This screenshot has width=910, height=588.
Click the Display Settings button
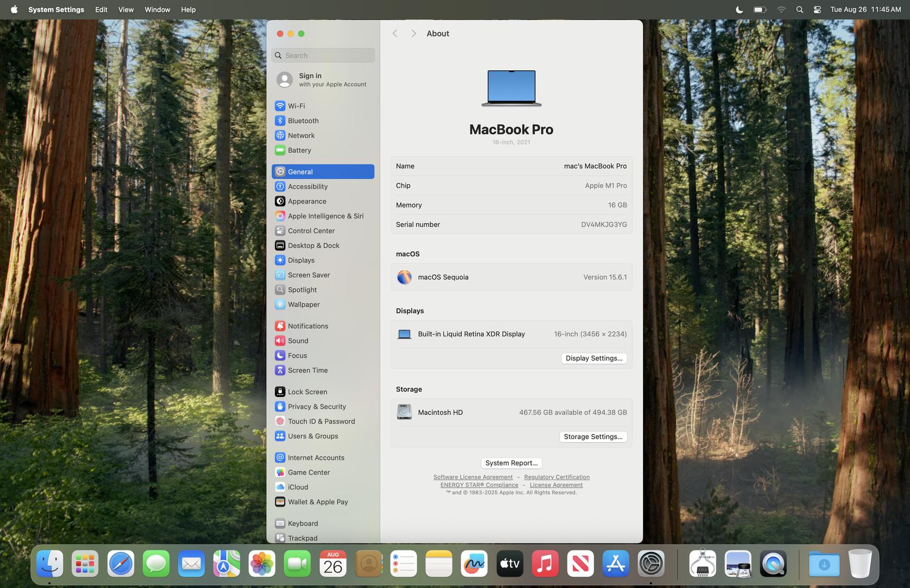pos(594,358)
